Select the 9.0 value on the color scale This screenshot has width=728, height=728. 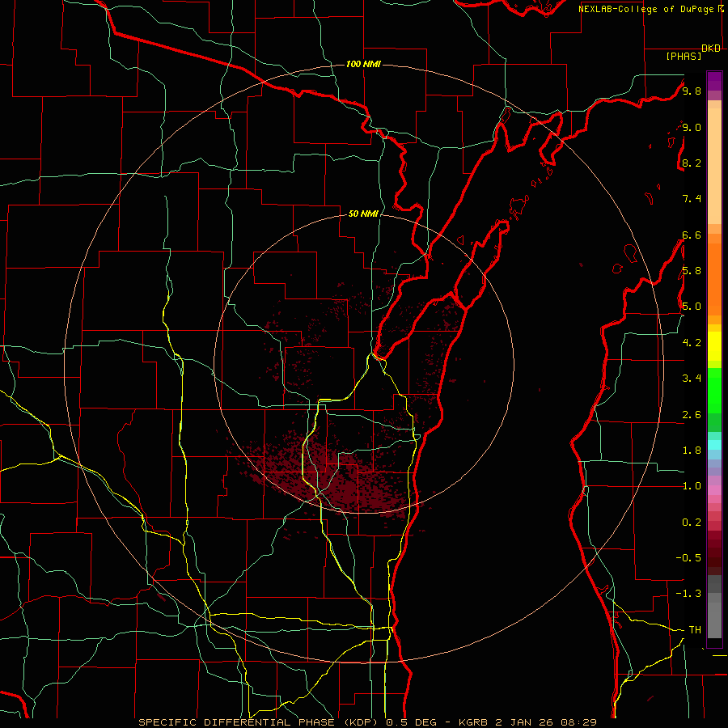(692, 127)
